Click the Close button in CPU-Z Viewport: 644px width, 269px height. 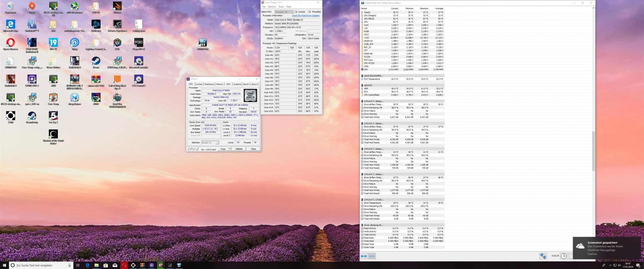tap(253, 149)
